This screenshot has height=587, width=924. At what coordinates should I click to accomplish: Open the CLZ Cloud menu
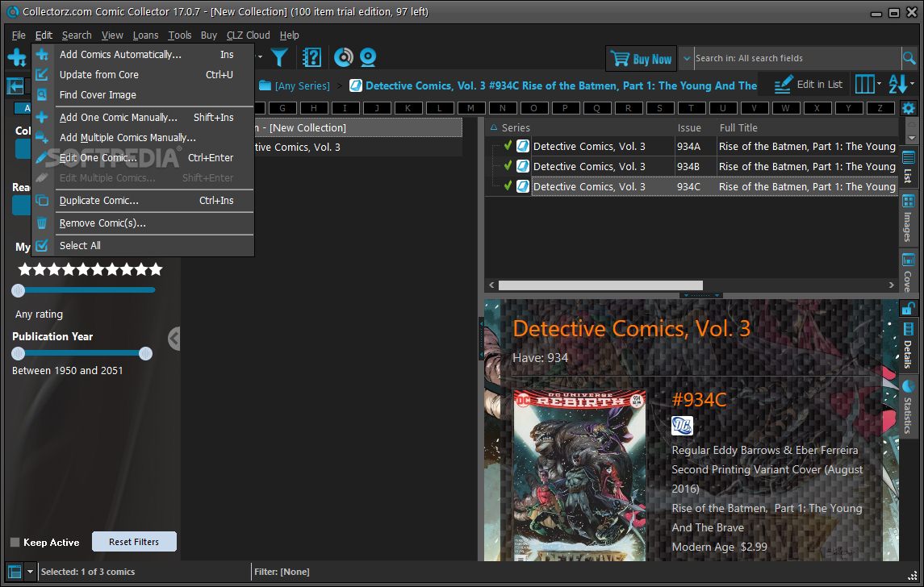(x=248, y=35)
